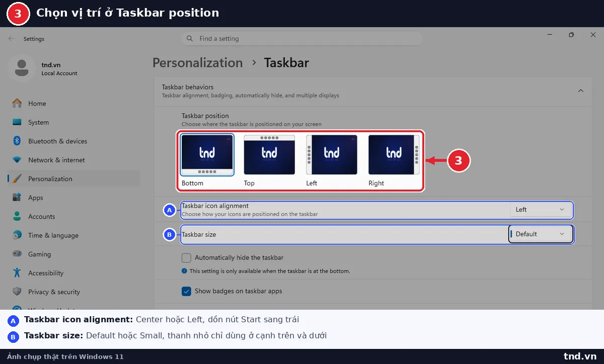
Task: Click the Personalization paintbrush icon
Action: tap(17, 178)
